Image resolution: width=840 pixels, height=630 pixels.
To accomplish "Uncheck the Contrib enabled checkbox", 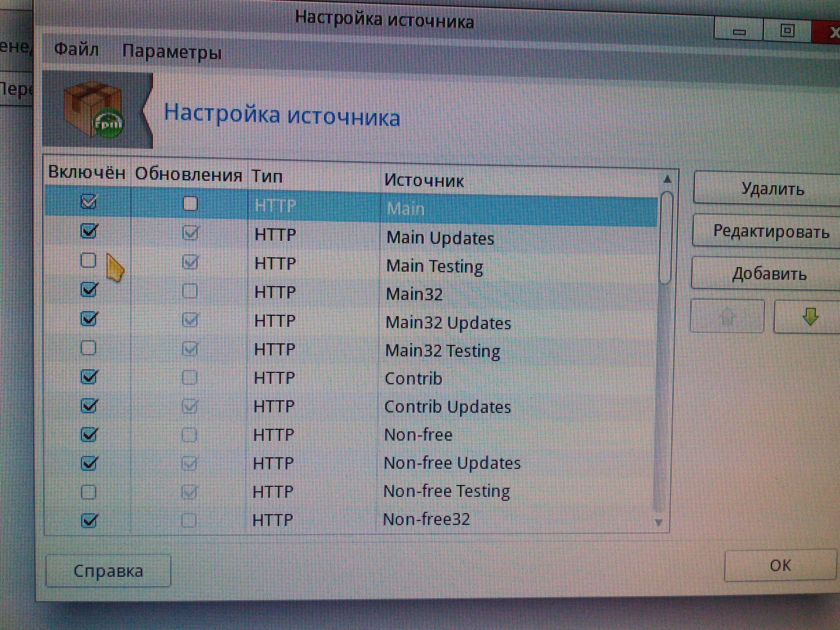I will coord(89,377).
